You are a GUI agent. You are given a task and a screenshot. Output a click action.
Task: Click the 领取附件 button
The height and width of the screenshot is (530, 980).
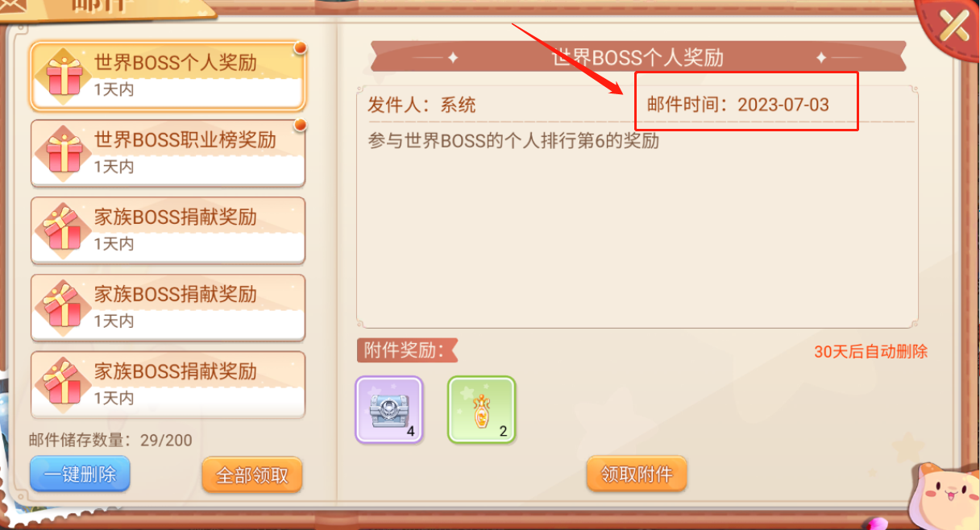(x=637, y=474)
